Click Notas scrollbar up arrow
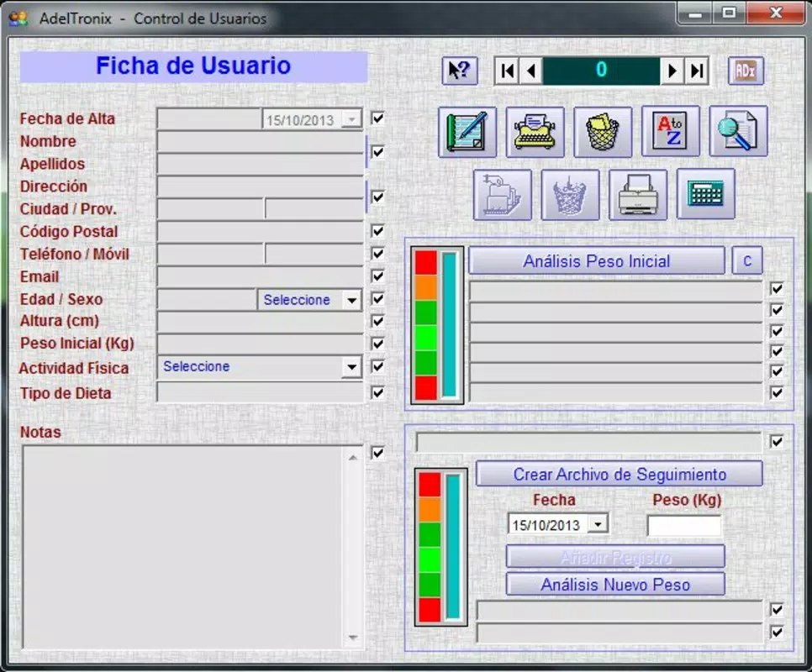Screen dimensions: 812x672 [x=353, y=457]
